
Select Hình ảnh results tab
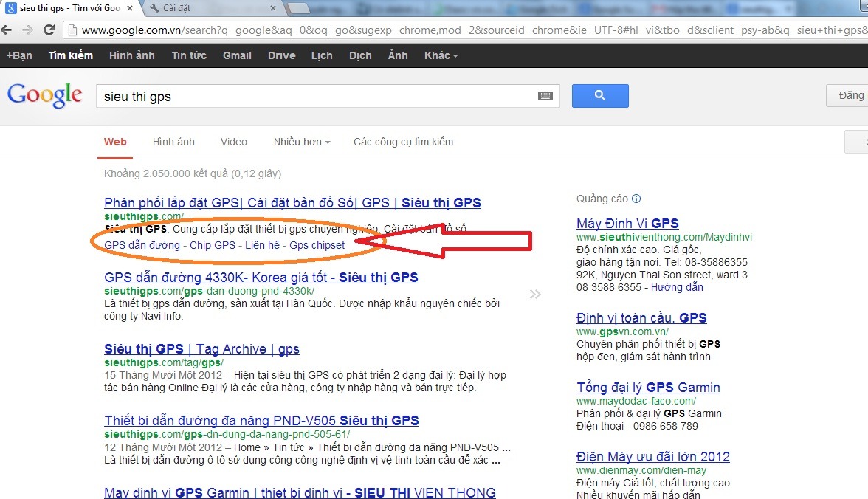173,142
